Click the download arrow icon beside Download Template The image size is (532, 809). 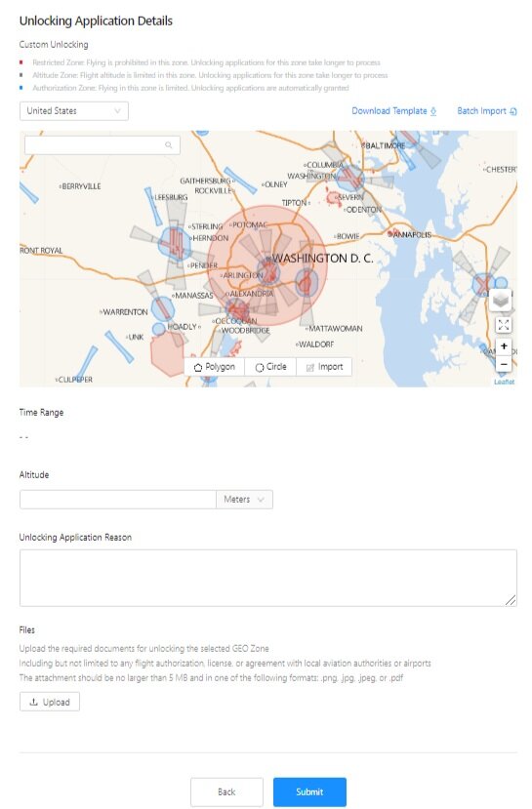point(433,111)
